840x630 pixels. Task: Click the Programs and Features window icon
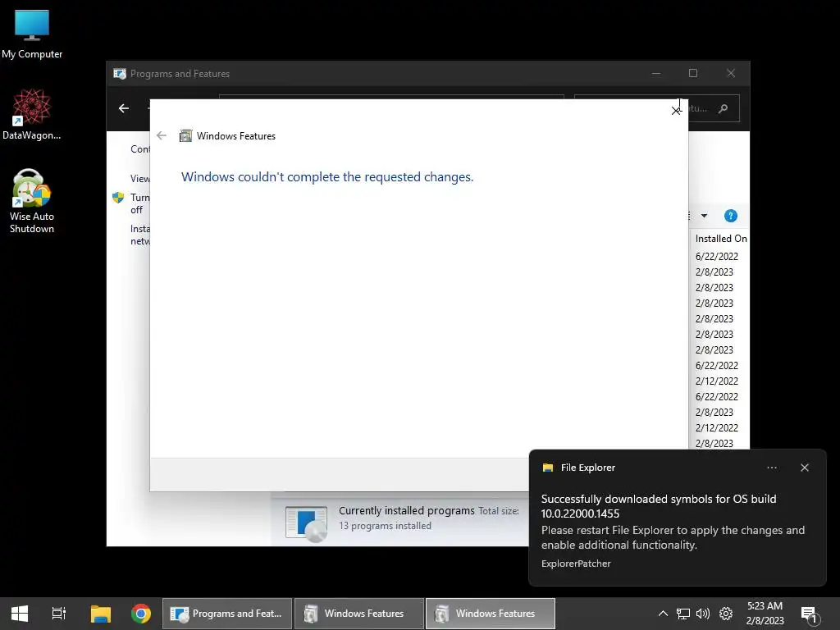click(x=120, y=73)
